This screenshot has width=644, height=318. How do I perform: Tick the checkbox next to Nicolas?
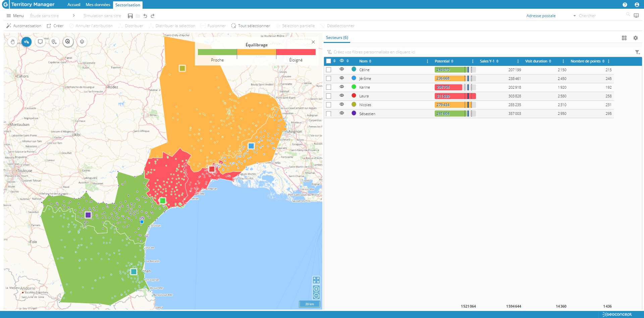point(328,105)
